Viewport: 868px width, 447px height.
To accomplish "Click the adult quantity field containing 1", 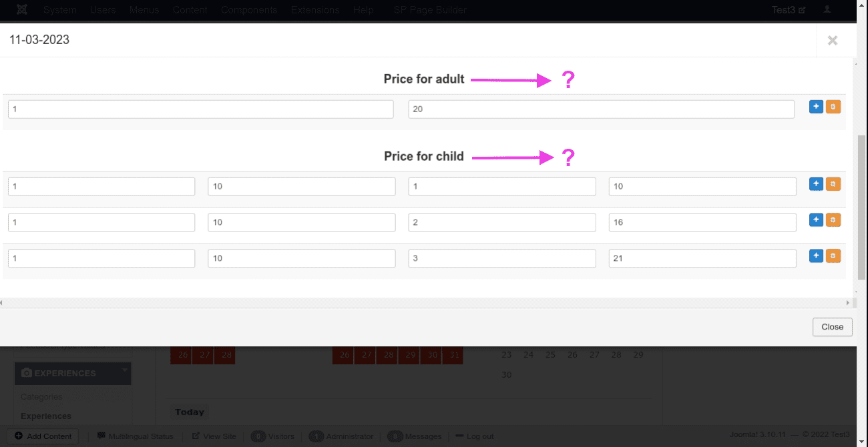I will pyautogui.click(x=200, y=109).
